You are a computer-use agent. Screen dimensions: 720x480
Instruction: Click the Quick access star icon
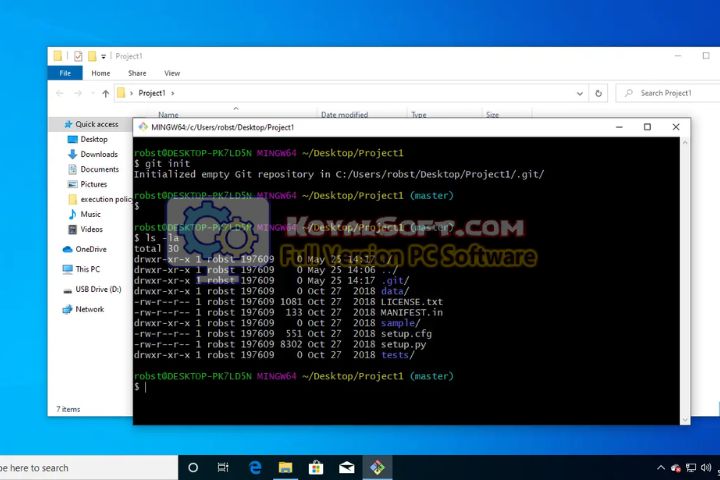[x=68, y=124]
